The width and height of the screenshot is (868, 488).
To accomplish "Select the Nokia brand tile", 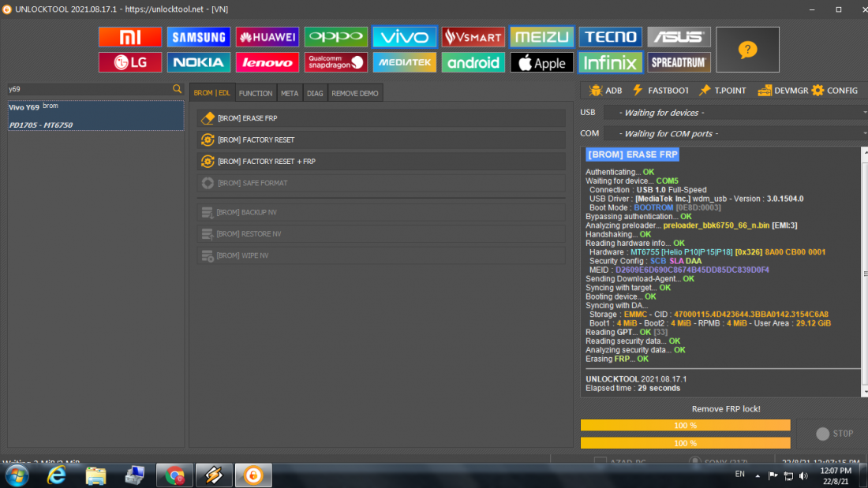I will coord(199,62).
